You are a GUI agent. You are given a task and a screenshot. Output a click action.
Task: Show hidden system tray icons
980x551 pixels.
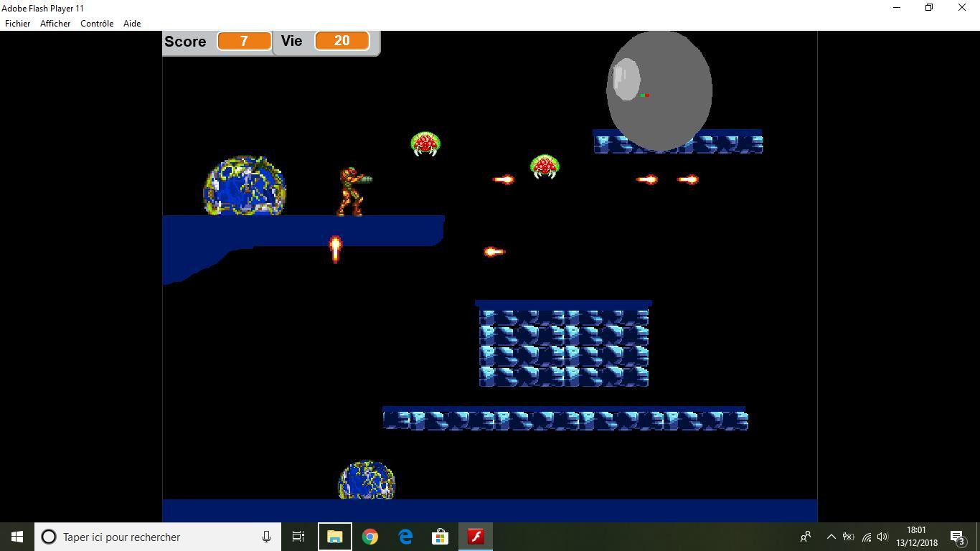pos(831,537)
